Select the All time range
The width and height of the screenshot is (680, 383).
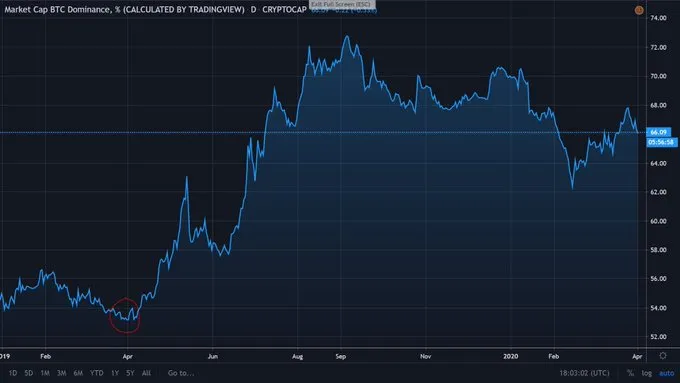(x=147, y=373)
